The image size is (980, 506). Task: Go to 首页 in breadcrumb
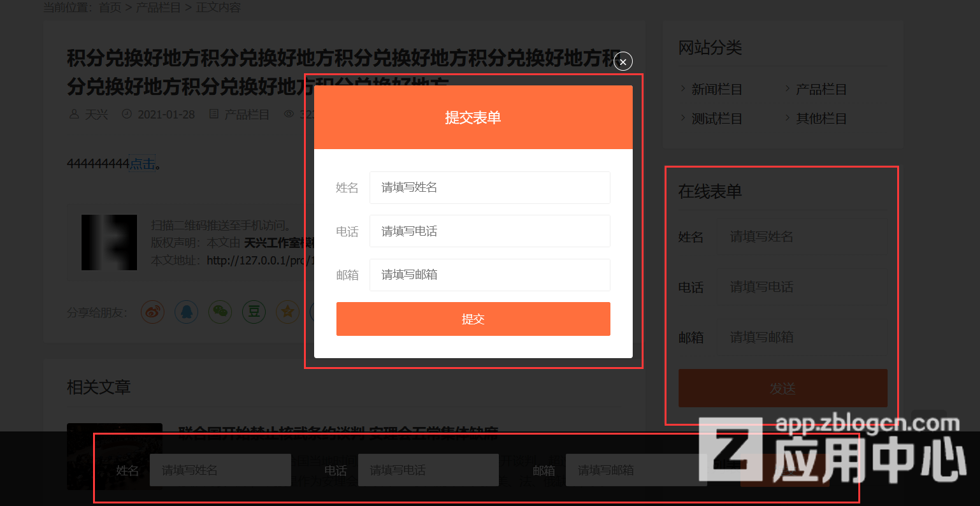(x=110, y=8)
